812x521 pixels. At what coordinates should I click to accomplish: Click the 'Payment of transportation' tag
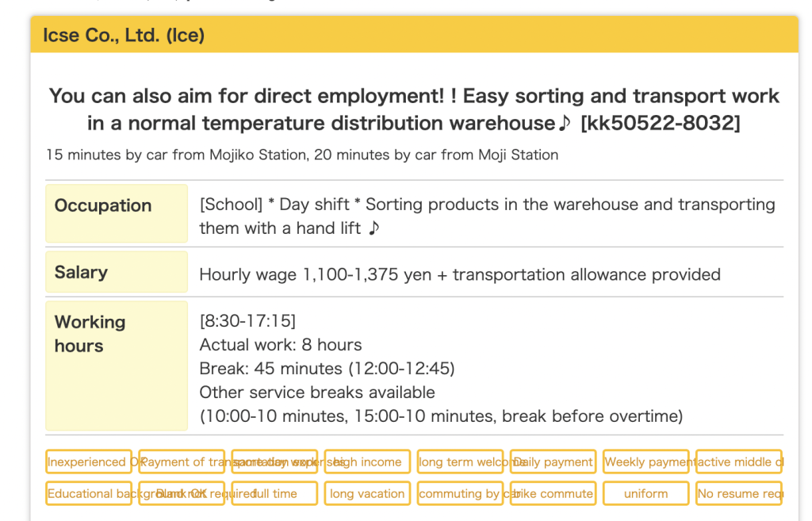(182, 462)
